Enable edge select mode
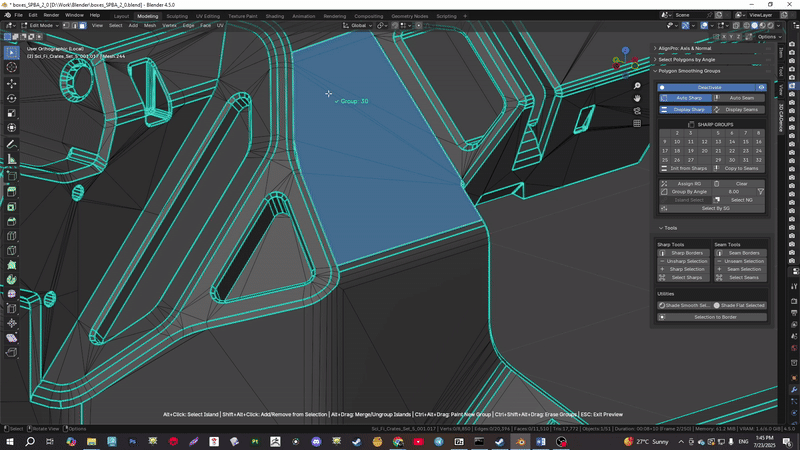The width and height of the screenshot is (800, 450). tap(74, 26)
